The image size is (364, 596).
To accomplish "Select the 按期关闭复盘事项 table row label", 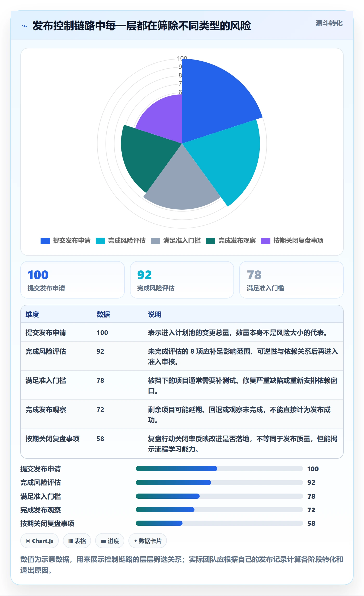I will pos(53,439).
